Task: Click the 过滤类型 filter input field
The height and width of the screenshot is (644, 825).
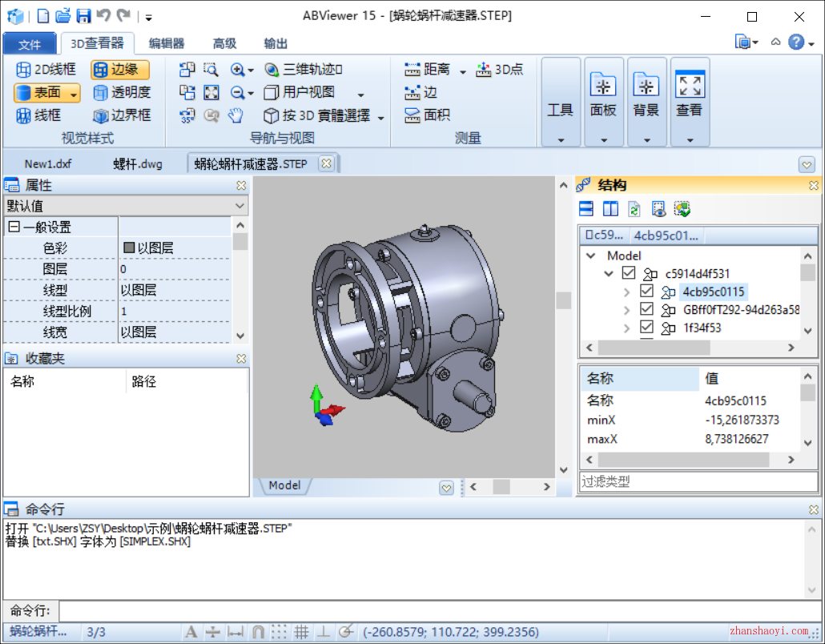Action: click(x=698, y=481)
